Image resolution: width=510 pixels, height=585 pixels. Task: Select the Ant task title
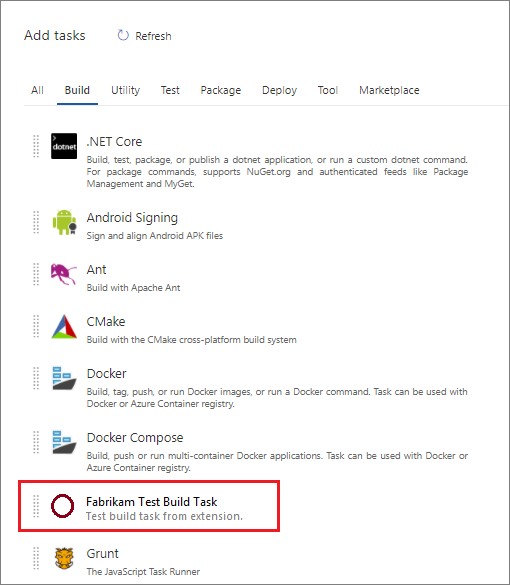pos(96,269)
